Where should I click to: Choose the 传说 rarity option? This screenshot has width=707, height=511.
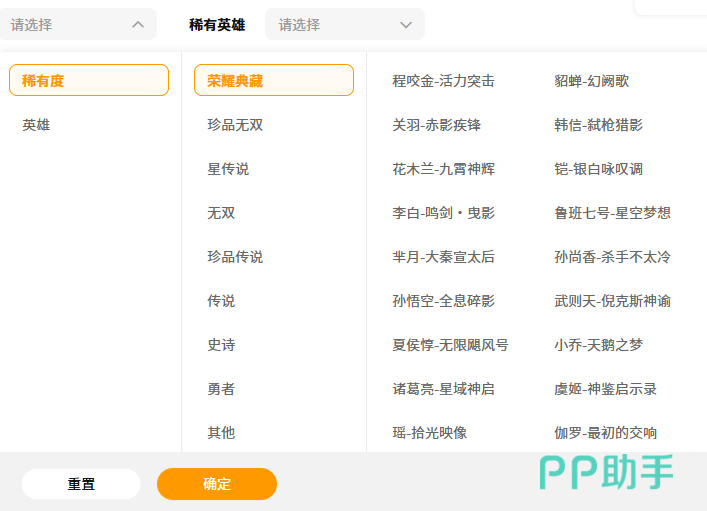[221, 301]
